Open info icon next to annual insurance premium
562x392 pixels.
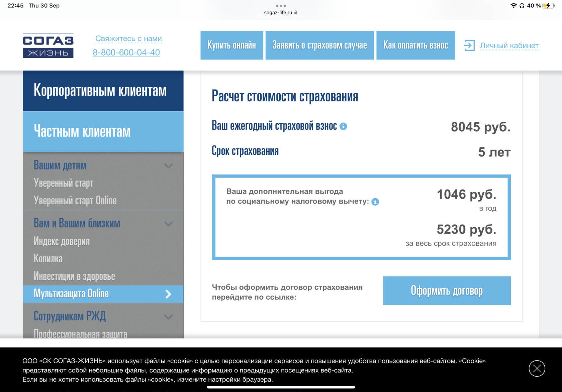tap(343, 126)
